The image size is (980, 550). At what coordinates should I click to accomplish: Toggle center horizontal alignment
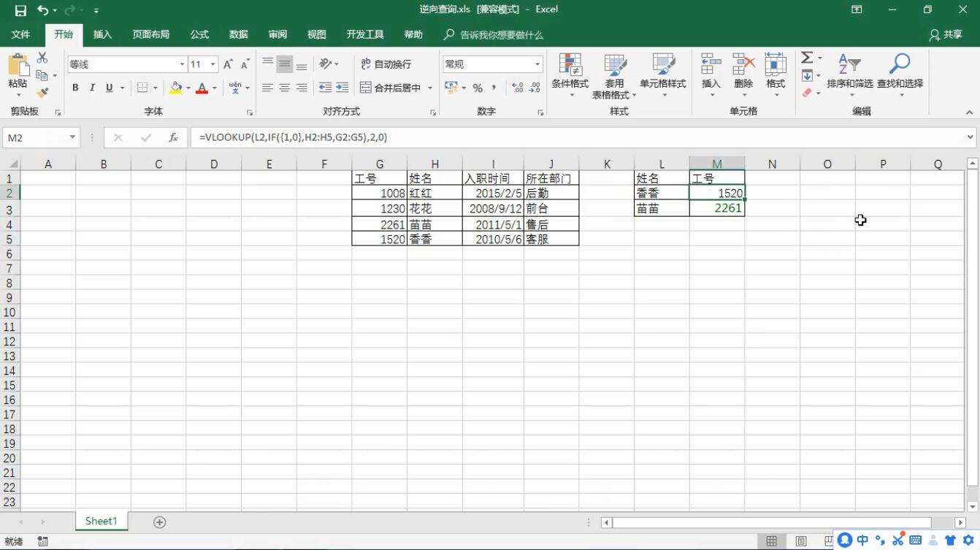click(284, 88)
